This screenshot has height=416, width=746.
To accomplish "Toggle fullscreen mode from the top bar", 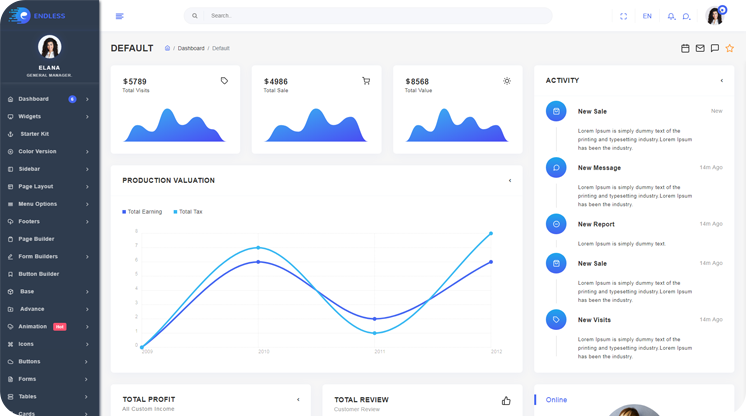I will pos(624,16).
